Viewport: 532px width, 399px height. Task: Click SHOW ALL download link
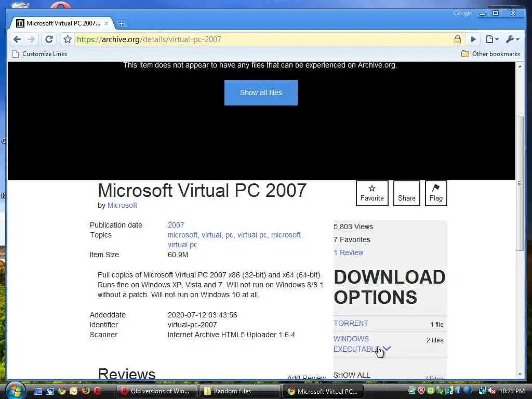coord(352,375)
